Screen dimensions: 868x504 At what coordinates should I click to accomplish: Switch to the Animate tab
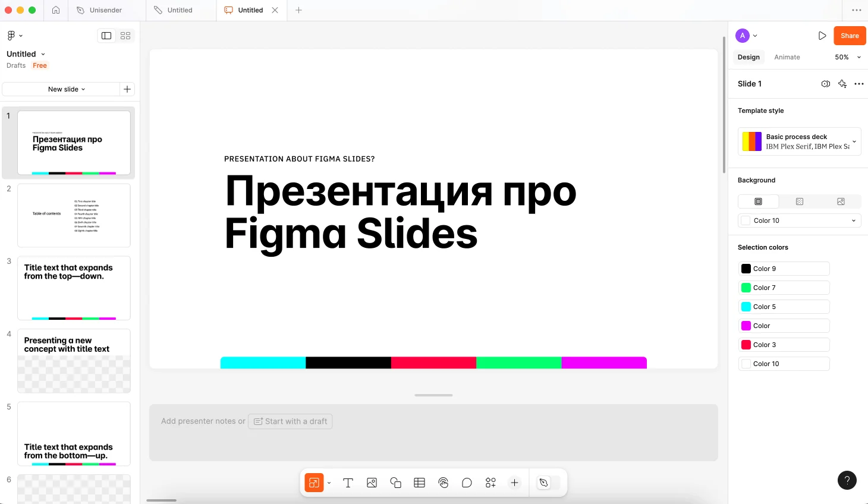787,57
